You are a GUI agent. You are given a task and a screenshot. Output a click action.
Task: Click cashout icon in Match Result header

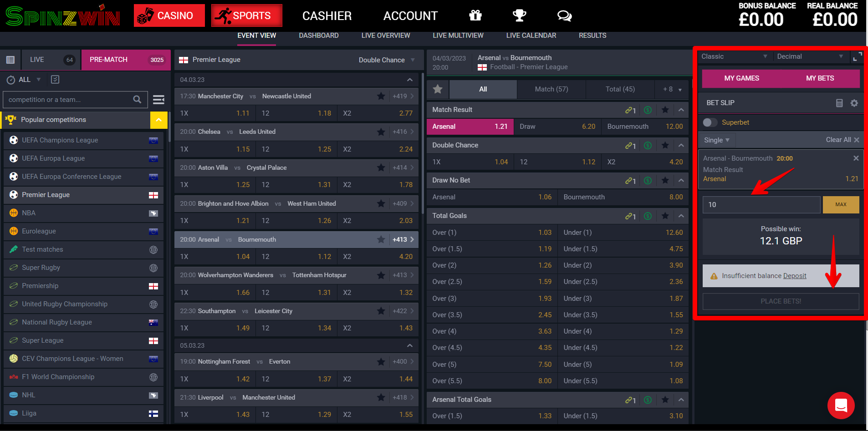(648, 110)
